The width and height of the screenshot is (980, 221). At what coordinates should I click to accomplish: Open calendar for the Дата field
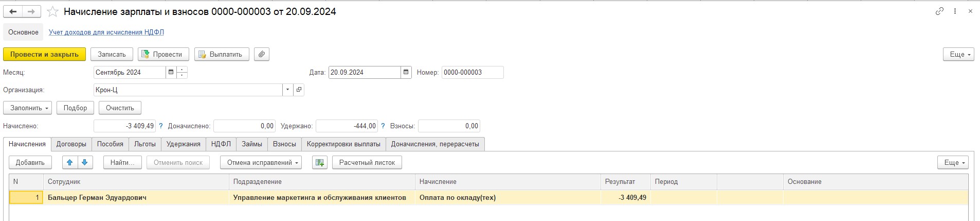tap(406, 72)
